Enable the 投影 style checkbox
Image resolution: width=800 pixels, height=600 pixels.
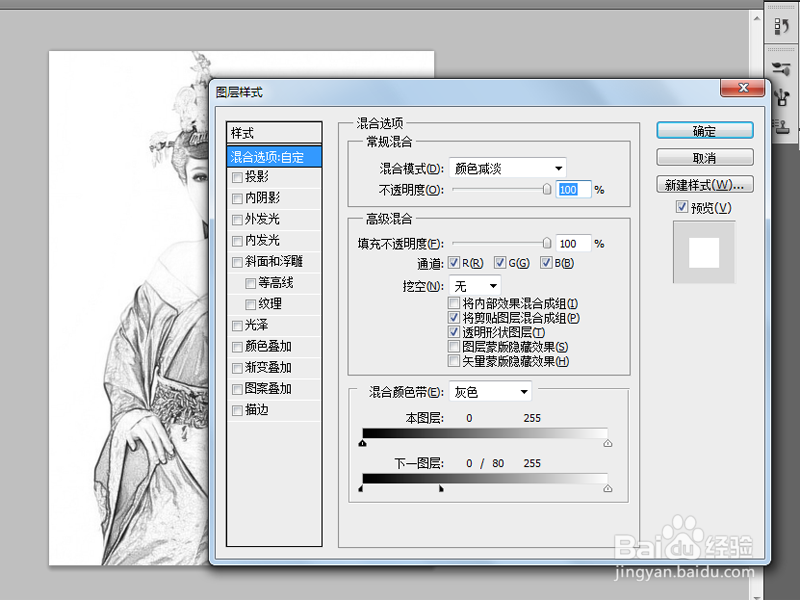[x=237, y=178]
